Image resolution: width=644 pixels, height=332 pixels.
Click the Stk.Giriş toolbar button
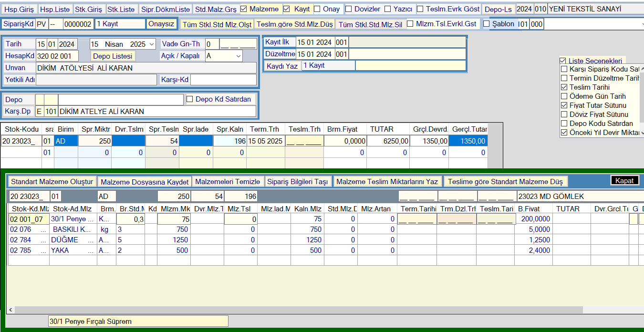(x=88, y=9)
